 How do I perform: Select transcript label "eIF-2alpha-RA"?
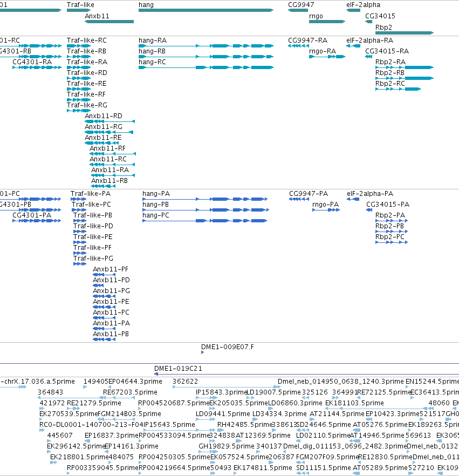(x=370, y=40)
